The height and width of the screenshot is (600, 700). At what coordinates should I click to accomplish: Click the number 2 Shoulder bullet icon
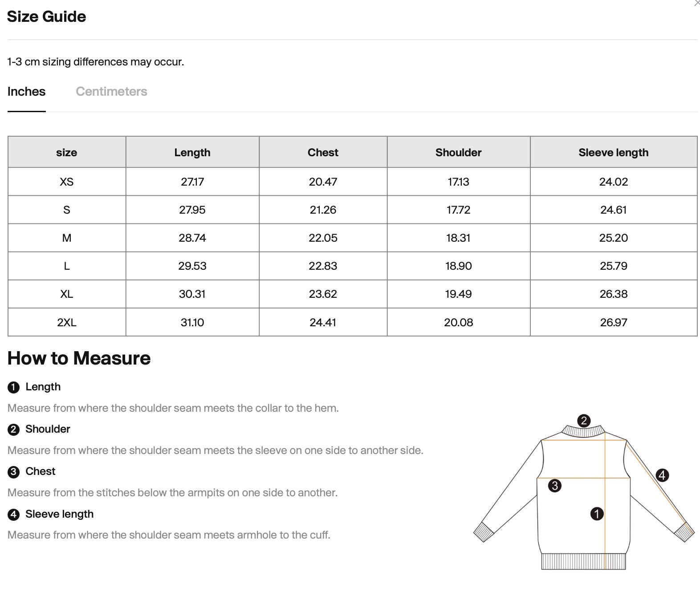14,430
